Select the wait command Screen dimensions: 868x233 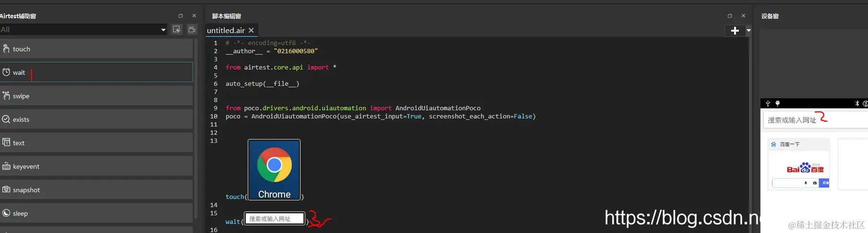pyautogui.click(x=96, y=72)
